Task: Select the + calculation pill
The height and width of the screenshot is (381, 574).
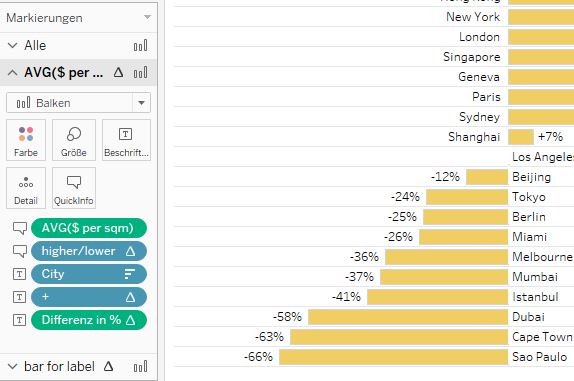Action: point(89,297)
